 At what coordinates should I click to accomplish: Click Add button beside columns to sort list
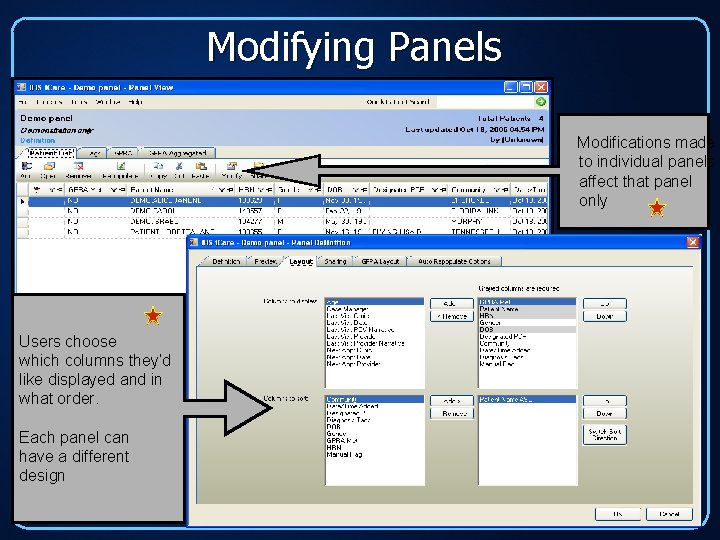(451, 401)
